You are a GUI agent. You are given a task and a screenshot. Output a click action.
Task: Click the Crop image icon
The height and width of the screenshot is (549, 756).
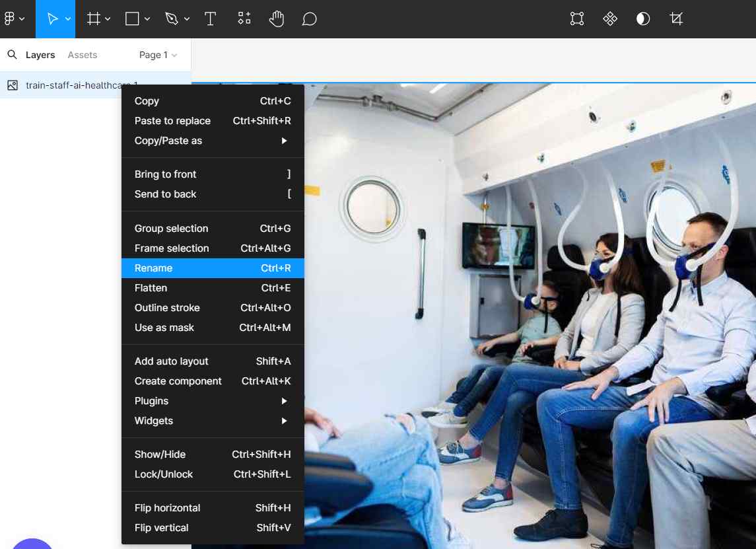(x=676, y=19)
